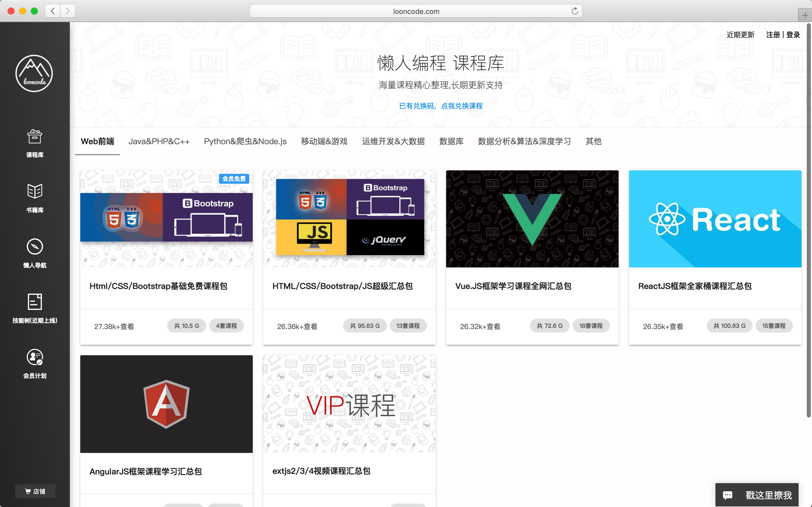The image size is (812, 507).
Task: Click 已有兑换码 redeem course link
Action: (440, 106)
